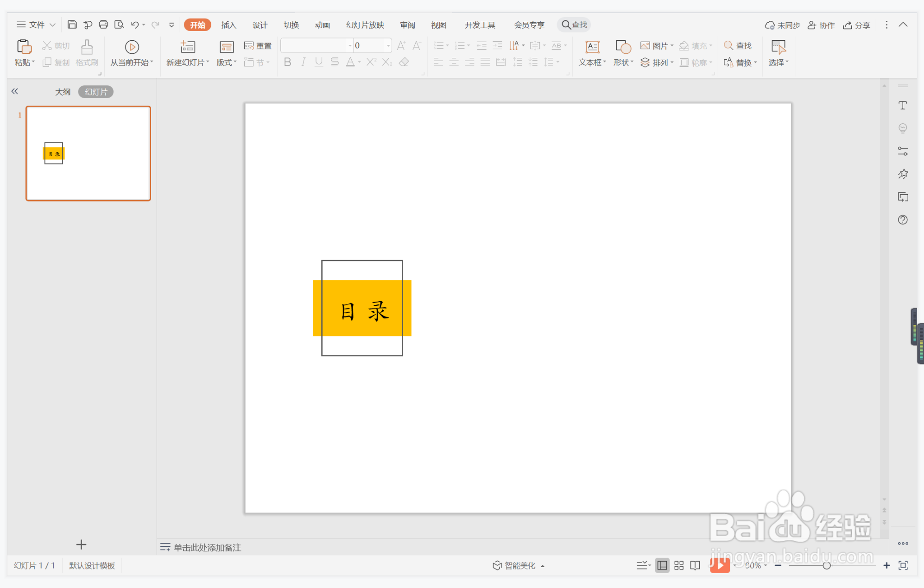This screenshot has height=588, width=924.
Task: Toggle italic formatting
Action: tap(303, 62)
